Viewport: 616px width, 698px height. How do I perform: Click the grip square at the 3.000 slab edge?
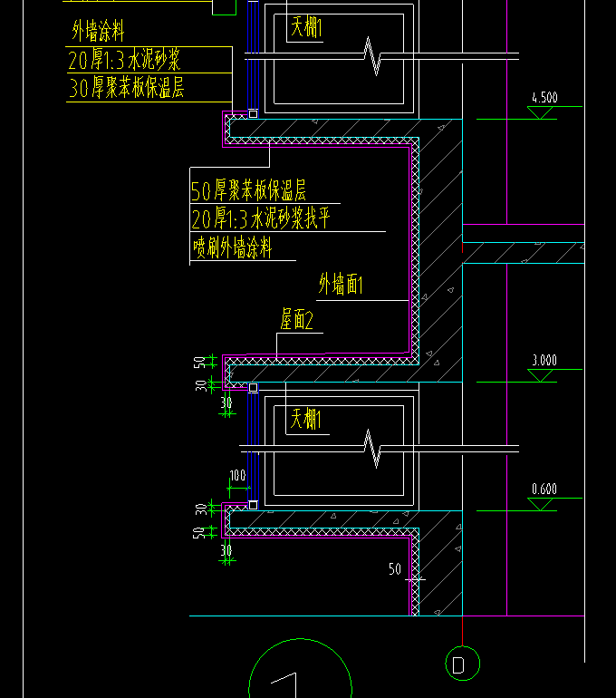pyautogui.click(x=253, y=388)
